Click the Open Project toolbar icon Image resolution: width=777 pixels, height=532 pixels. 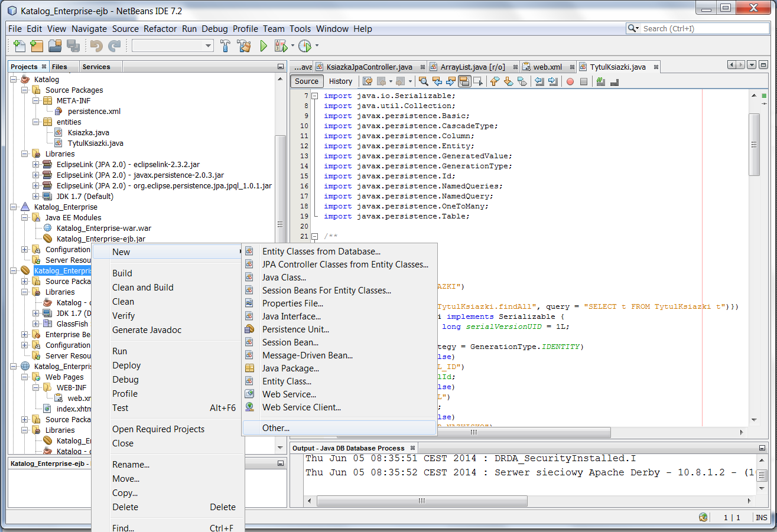tap(55, 45)
